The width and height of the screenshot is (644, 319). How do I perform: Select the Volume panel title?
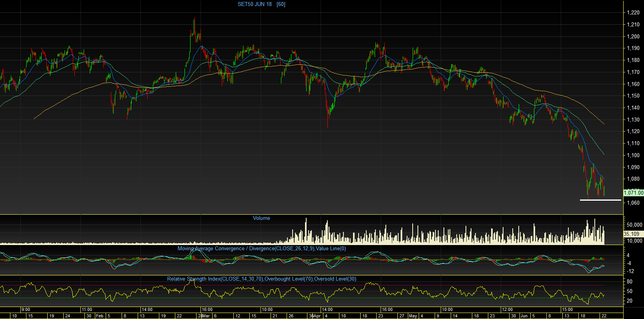[261, 218]
